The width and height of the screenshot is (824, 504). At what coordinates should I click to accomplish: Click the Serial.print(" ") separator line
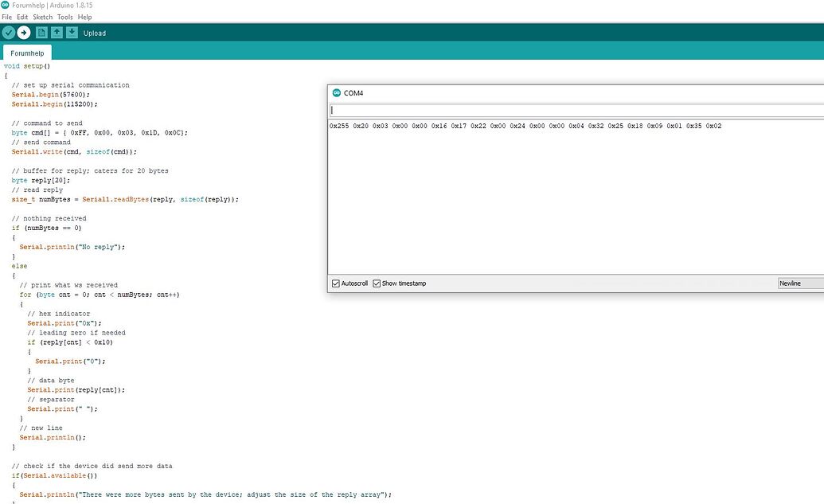63,409
